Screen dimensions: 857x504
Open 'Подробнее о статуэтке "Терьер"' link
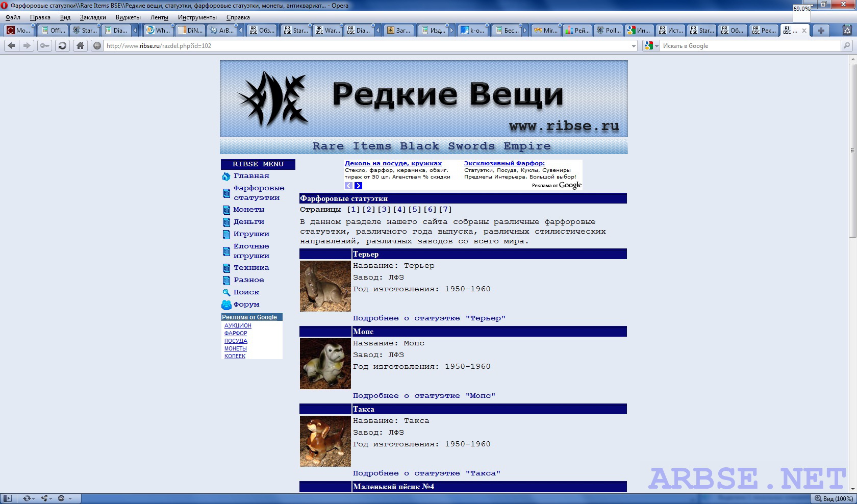(x=429, y=318)
